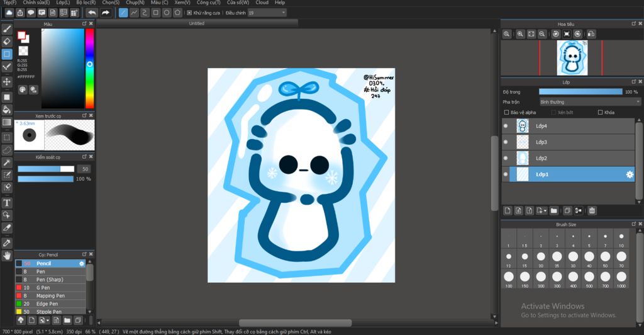644x335 pixels.
Task: Pick brush size 100 preset
Action: click(508, 278)
